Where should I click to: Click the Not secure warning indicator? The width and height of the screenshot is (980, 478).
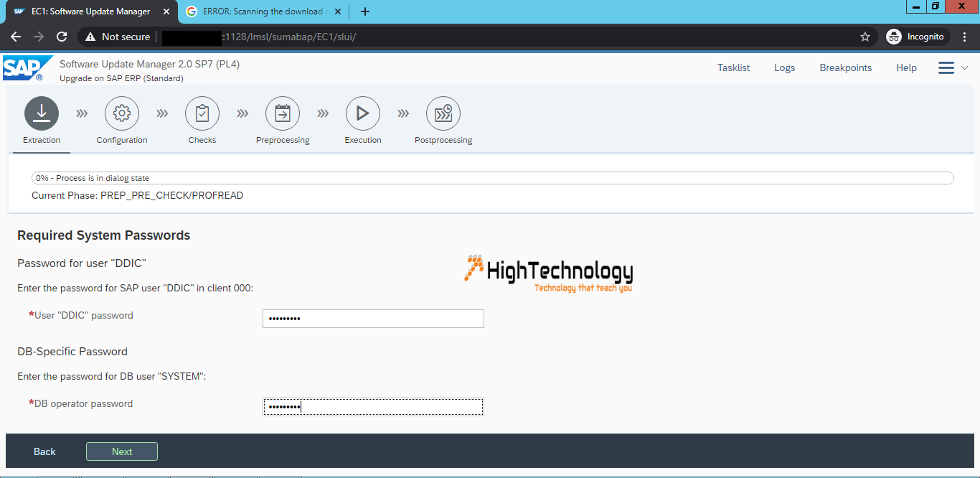(x=118, y=37)
